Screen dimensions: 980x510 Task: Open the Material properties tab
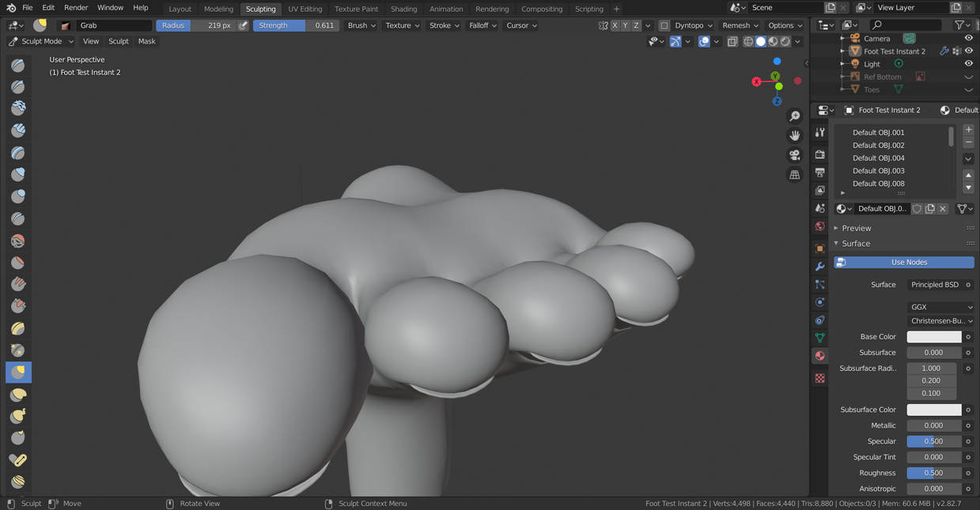[x=819, y=356]
